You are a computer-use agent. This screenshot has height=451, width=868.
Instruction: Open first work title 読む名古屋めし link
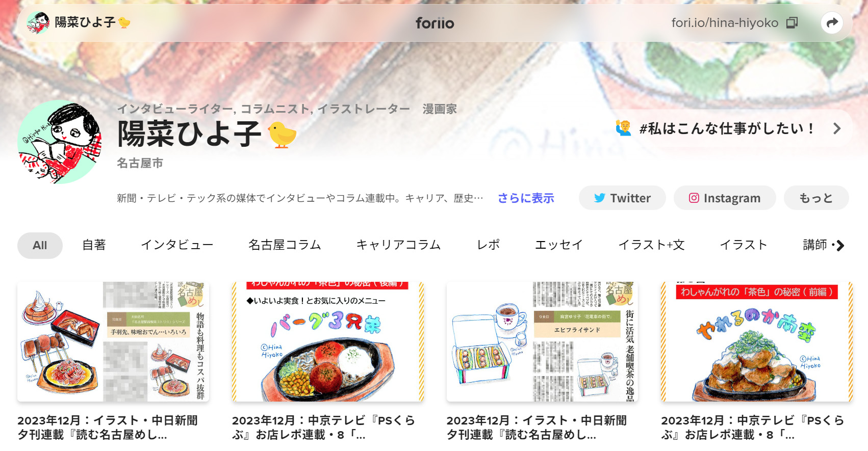point(108,428)
